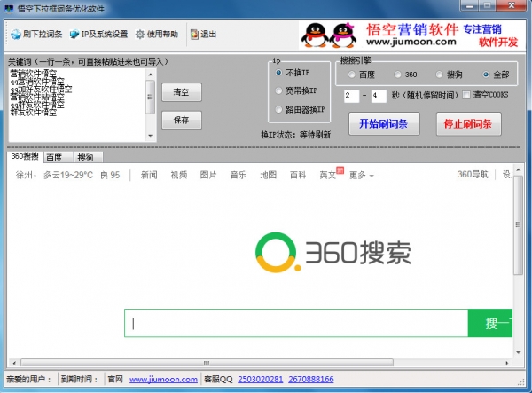The width and height of the screenshot is (532, 393).
Task: Enable the 清空COOKS checkbox
Action: [466, 95]
